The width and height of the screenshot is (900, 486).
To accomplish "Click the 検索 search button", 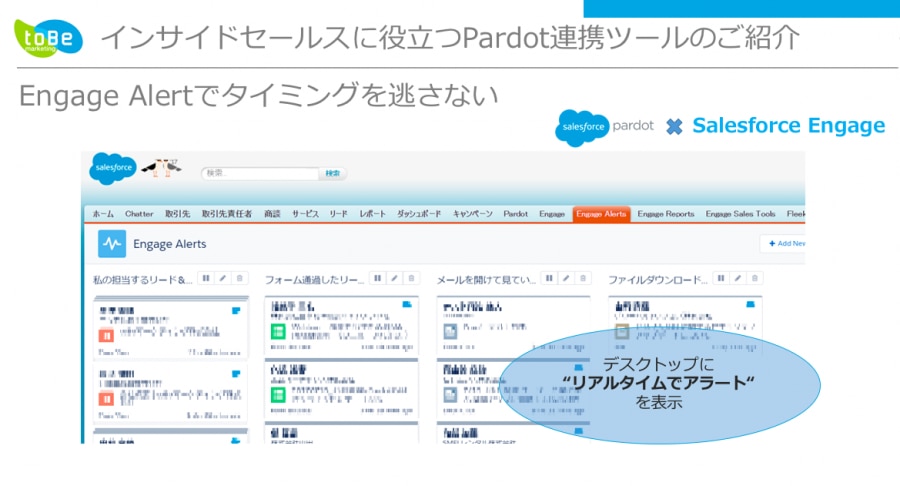I will click(x=332, y=173).
